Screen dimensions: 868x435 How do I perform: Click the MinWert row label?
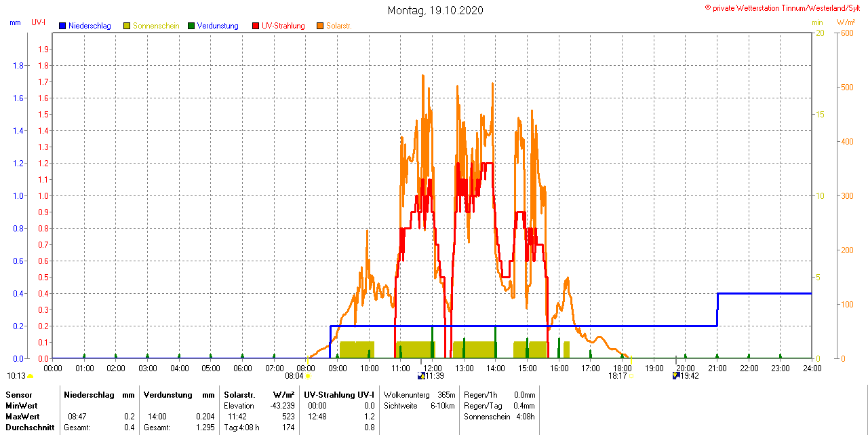pos(22,406)
